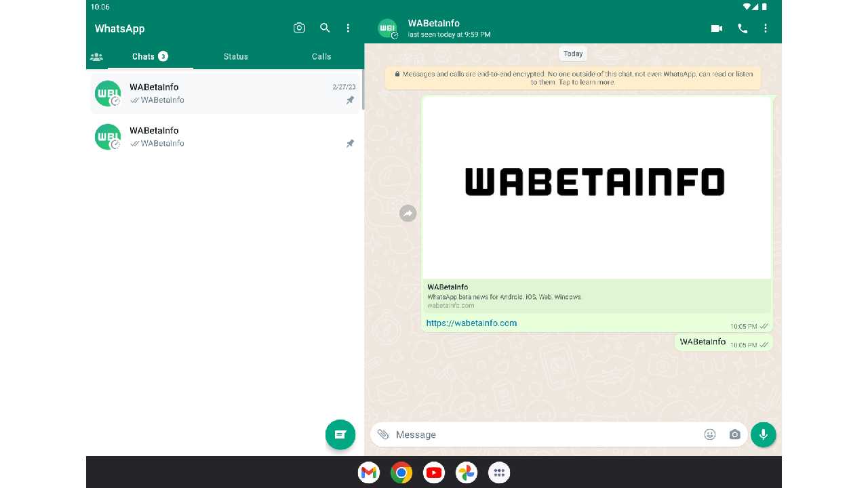The image size is (868, 488).
Task: Switch to the Calls tab
Action: point(321,56)
